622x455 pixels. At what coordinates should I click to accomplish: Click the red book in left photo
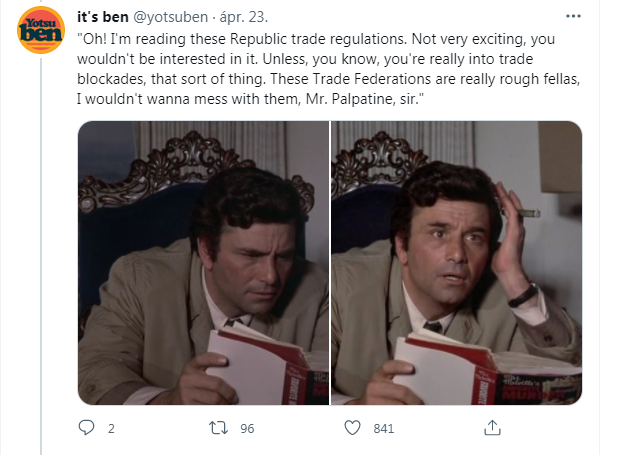coord(268,367)
